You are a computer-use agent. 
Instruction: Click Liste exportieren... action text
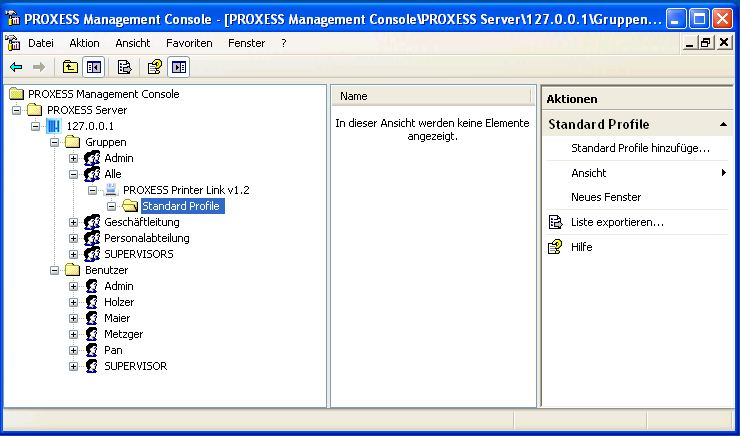click(617, 222)
